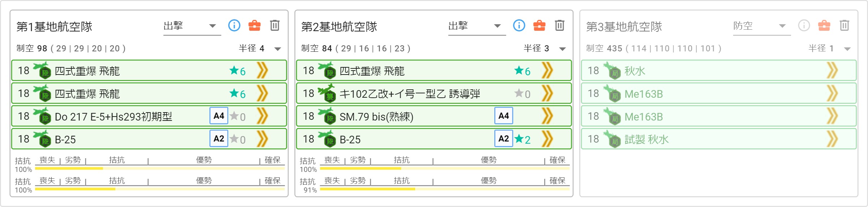Delete 第1基地航空隊 with trash icon
Screen dimensions: 868x207
(275, 25)
